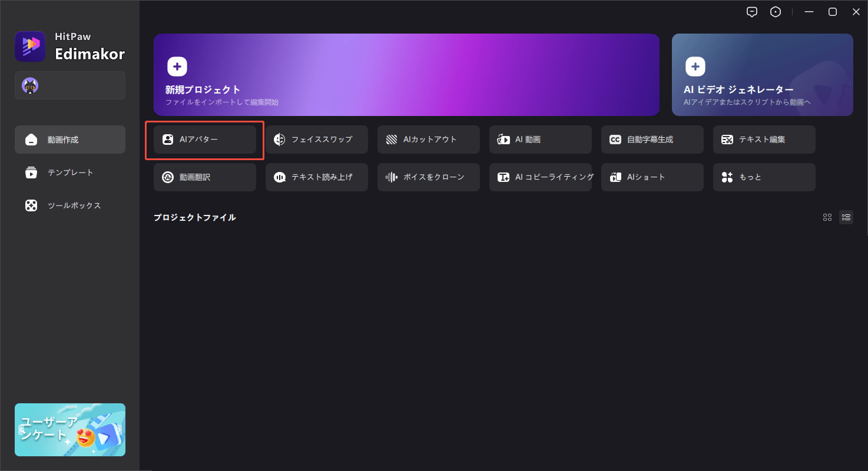Click the CC 自動字幕生成 icon
This screenshot has width=868, height=471.
click(x=615, y=140)
